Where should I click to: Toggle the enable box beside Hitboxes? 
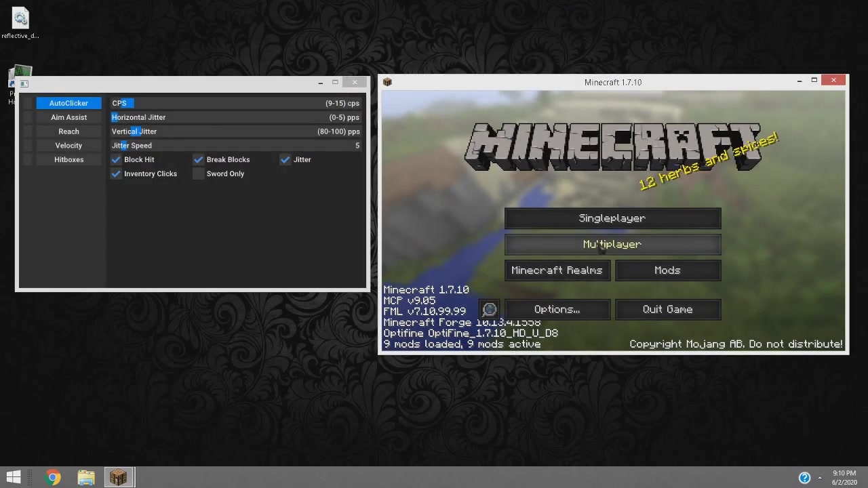pyautogui.click(x=28, y=160)
